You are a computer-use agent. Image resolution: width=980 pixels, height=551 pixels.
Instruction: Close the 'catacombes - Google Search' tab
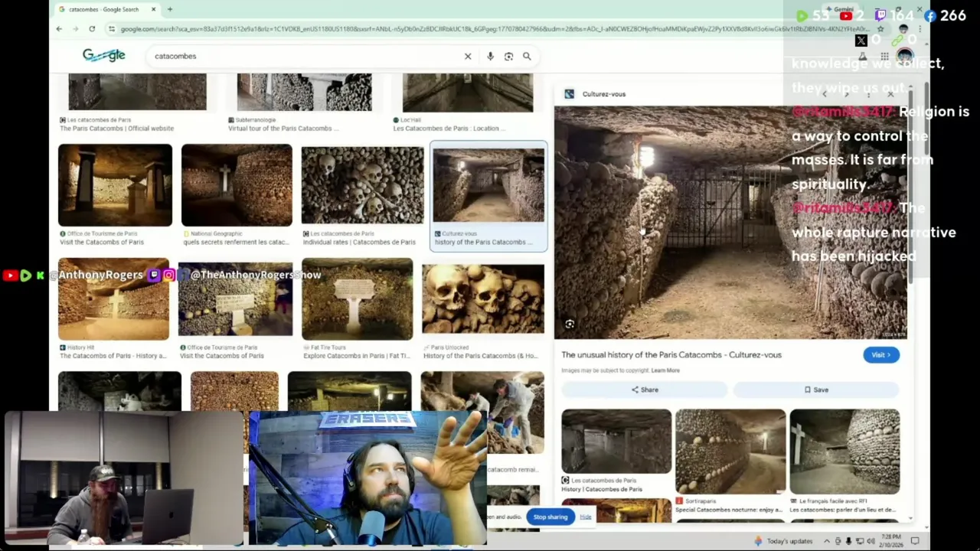coord(153,9)
